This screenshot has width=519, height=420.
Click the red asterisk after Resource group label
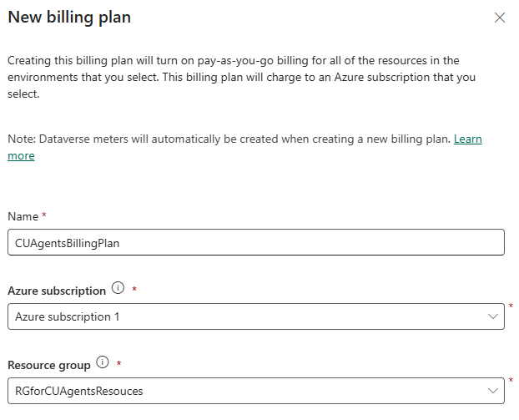click(118, 363)
